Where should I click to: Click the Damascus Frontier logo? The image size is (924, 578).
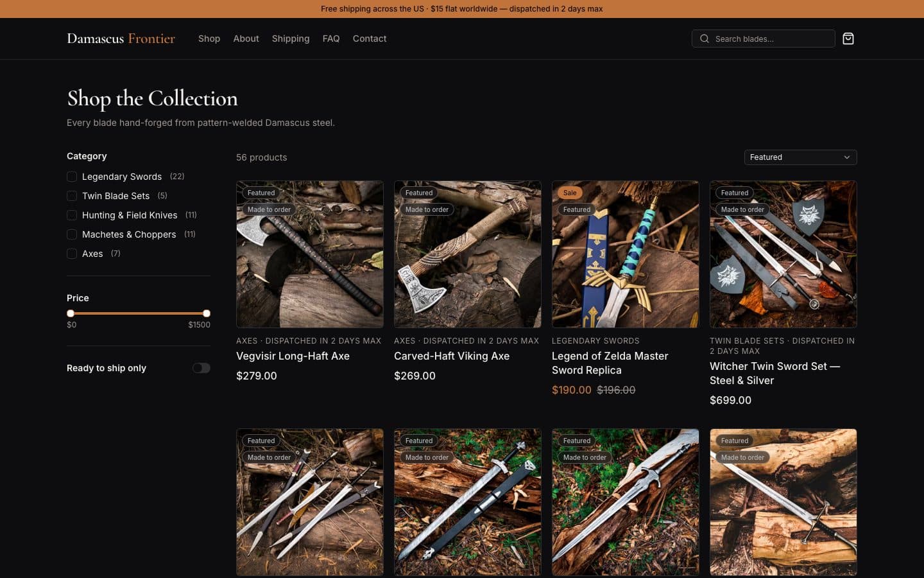(x=121, y=39)
